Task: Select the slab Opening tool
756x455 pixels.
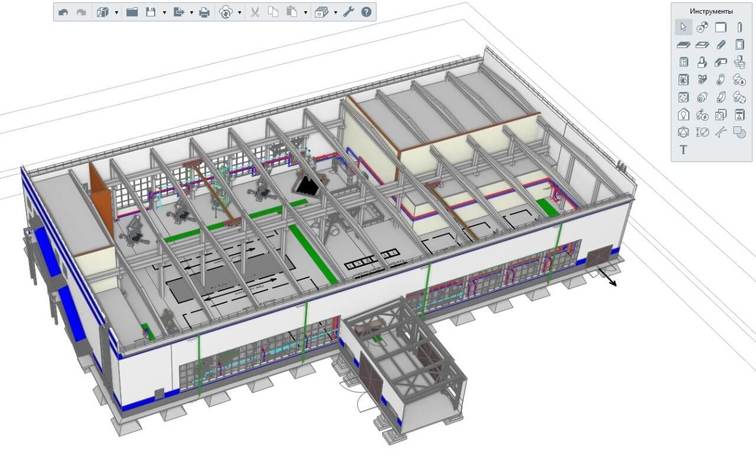Action: tap(702, 45)
